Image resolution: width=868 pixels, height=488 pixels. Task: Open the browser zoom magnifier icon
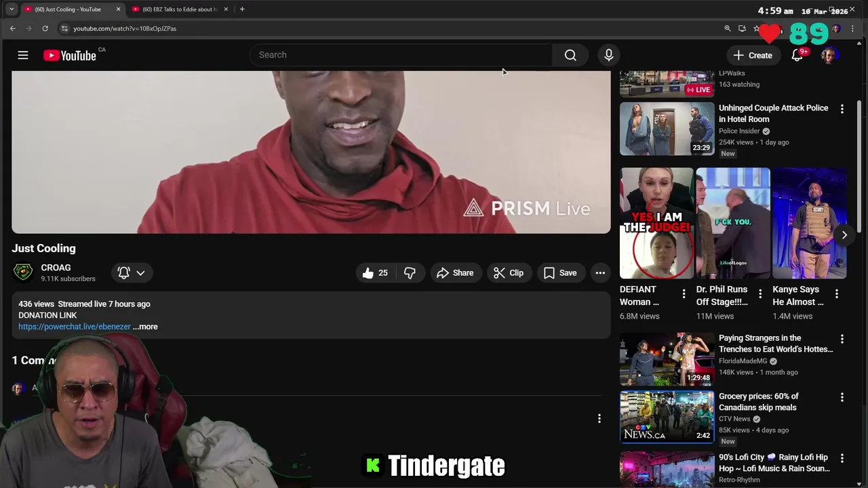click(x=728, y=28)
